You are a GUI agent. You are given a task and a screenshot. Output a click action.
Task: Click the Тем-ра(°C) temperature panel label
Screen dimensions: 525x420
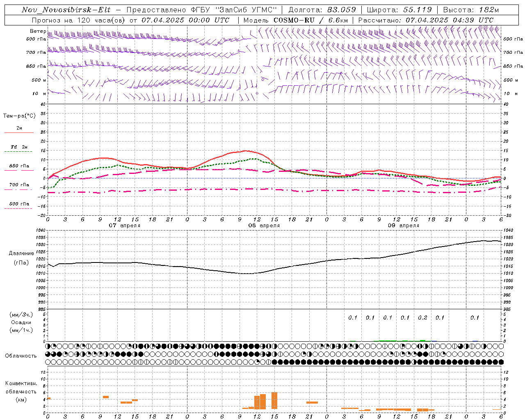click(x=19, y=116)
